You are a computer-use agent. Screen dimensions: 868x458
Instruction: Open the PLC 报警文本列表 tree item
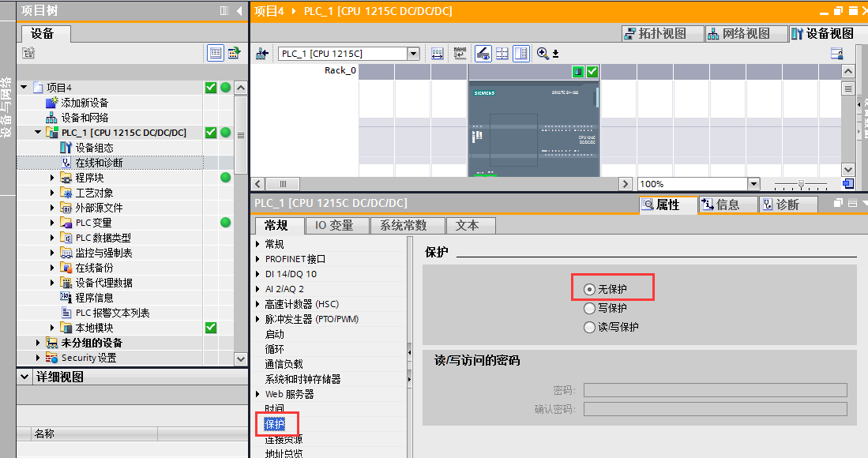(x=112, y=313)
